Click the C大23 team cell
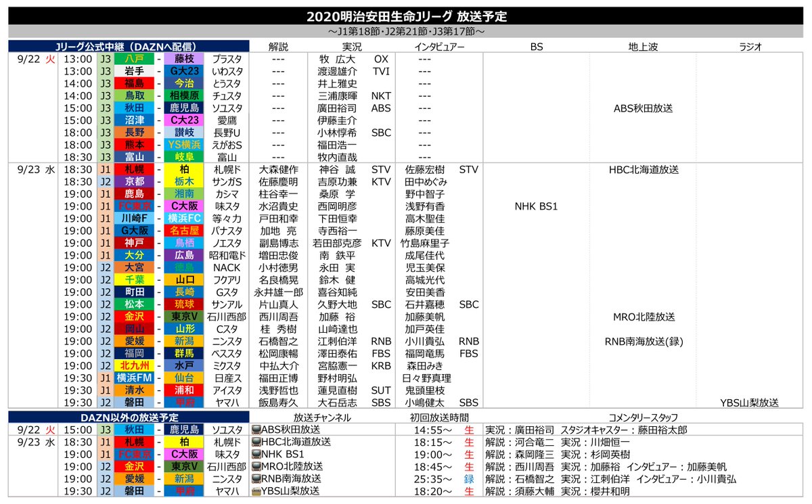The image size is (812, 504). 183,120
